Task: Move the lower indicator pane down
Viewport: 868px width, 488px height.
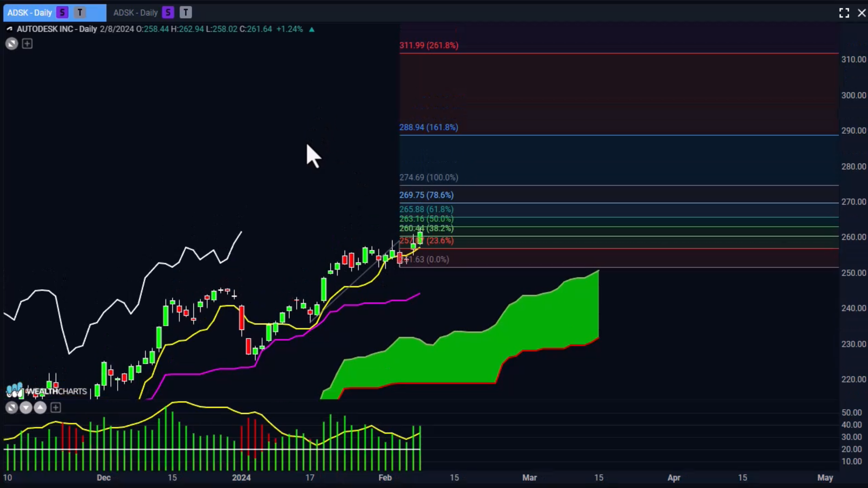Action: click(x=26, y=408)
